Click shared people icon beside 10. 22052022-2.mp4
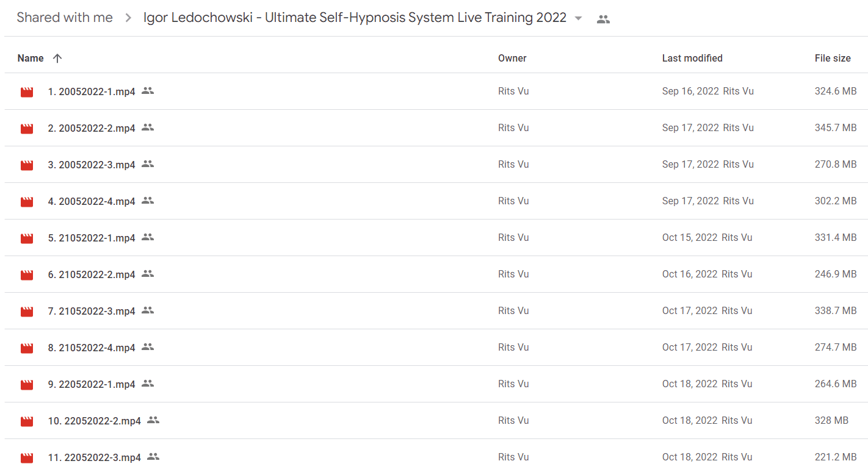Viewport: 868px width, 472px height. (x=153, y=420)
